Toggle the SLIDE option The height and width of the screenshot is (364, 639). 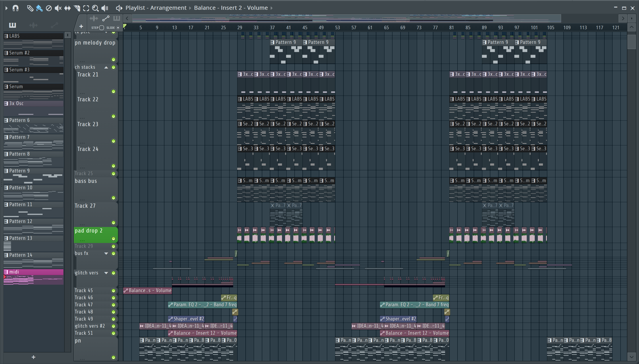click(118, 28)
